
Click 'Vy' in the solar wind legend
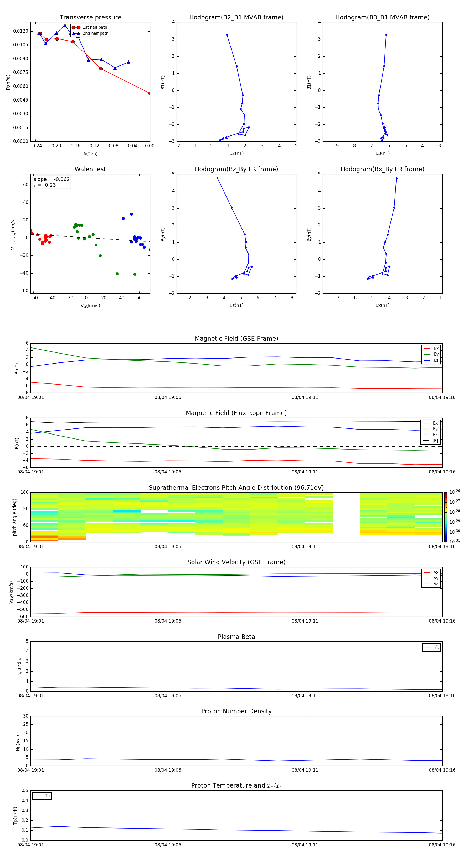point(436,578)
